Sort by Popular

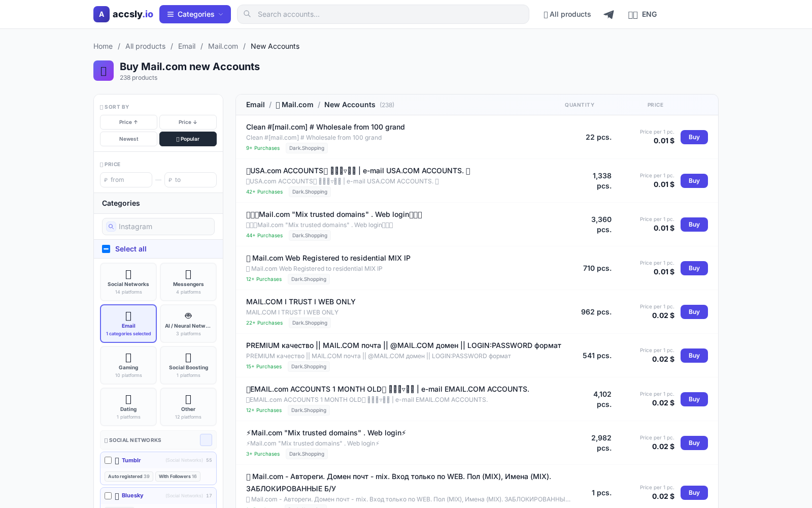[188, 139]
